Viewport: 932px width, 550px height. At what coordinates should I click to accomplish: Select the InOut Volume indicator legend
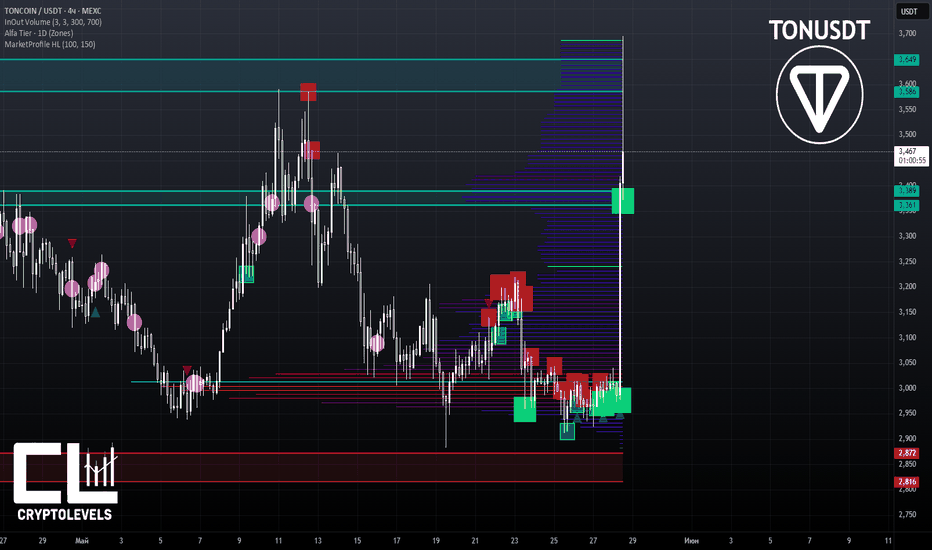tap(53, 22)
